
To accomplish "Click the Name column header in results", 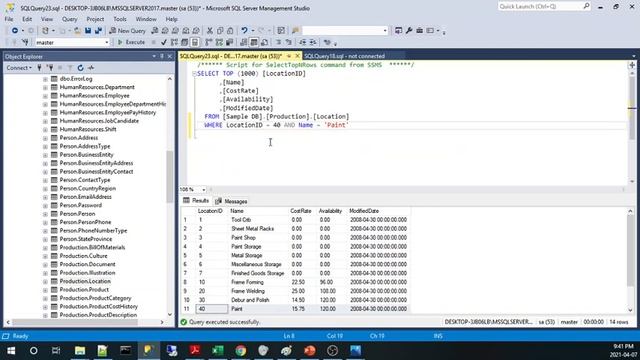I will coord(258,211).
